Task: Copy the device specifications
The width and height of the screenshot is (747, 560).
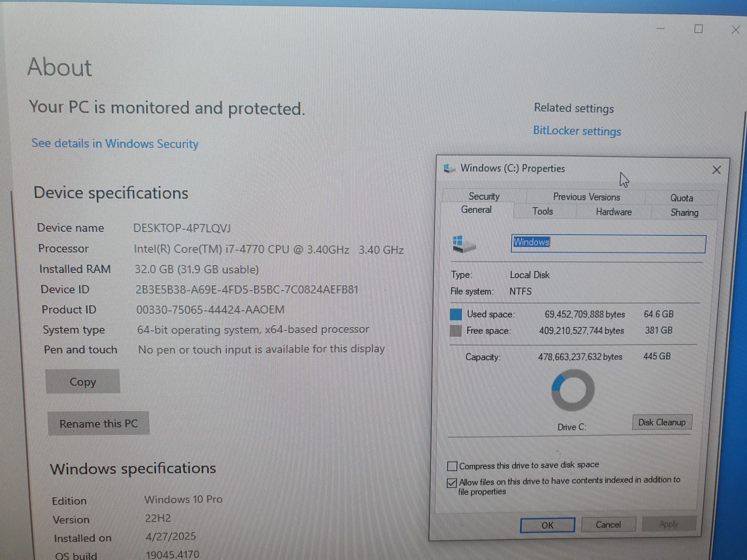Action: click(x=83, y=382)
